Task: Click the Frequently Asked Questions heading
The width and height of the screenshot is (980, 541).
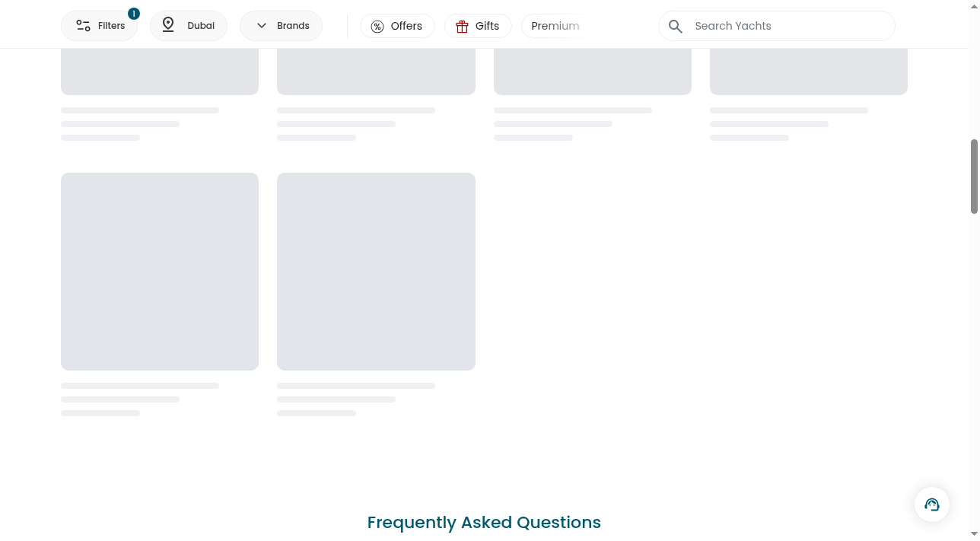Action: 484,522
